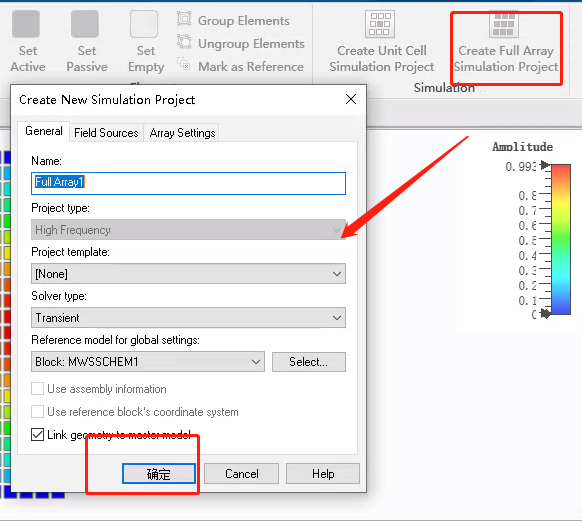Uncheck Link geometry to master model
This screenshot has width=582, height=521.
(37, 435)
